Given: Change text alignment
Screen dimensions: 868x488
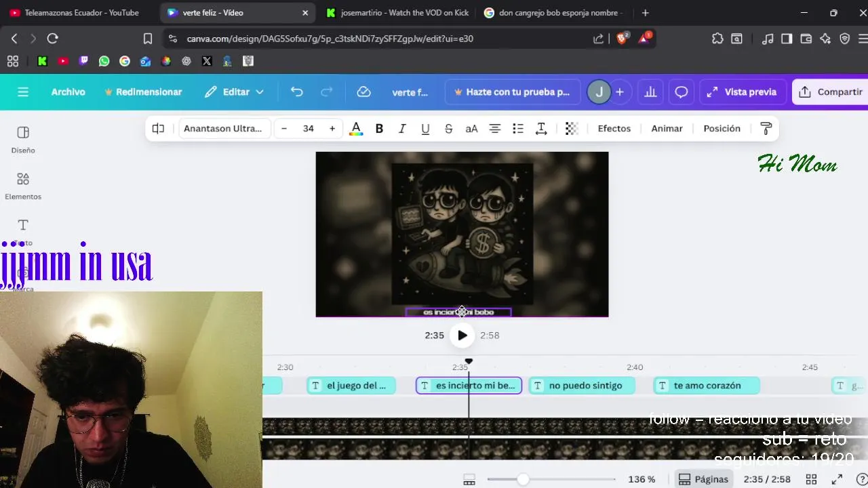Looking at the screenshot, I should pos(495,128).
